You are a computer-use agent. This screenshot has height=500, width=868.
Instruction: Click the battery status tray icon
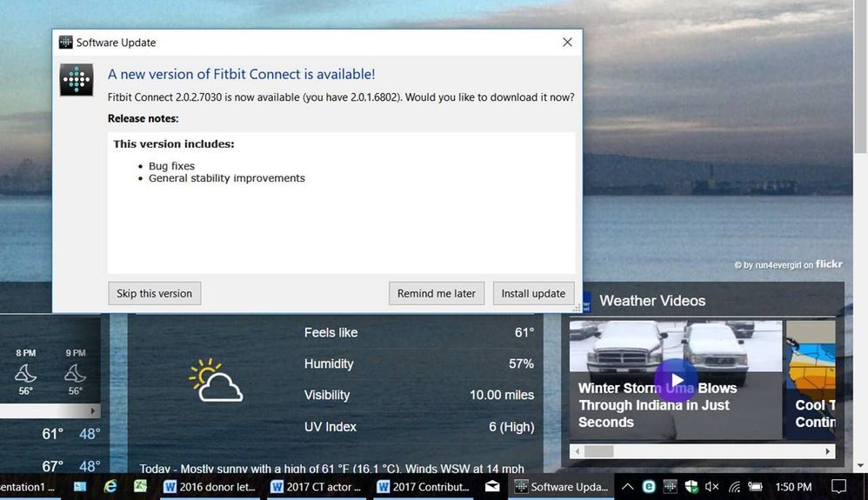(x=756, y=487)
